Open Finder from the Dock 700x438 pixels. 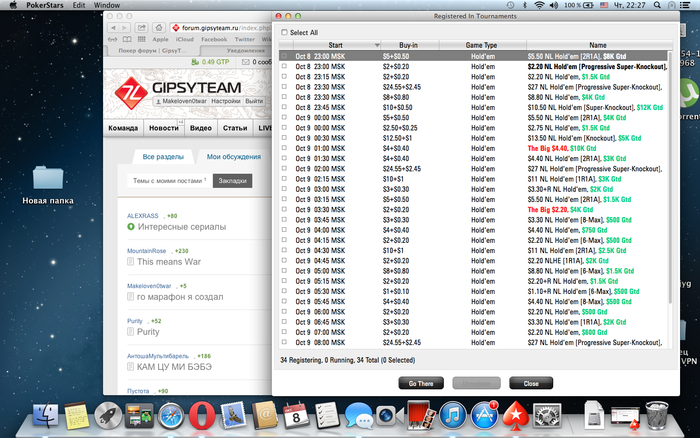pos(46,416)
